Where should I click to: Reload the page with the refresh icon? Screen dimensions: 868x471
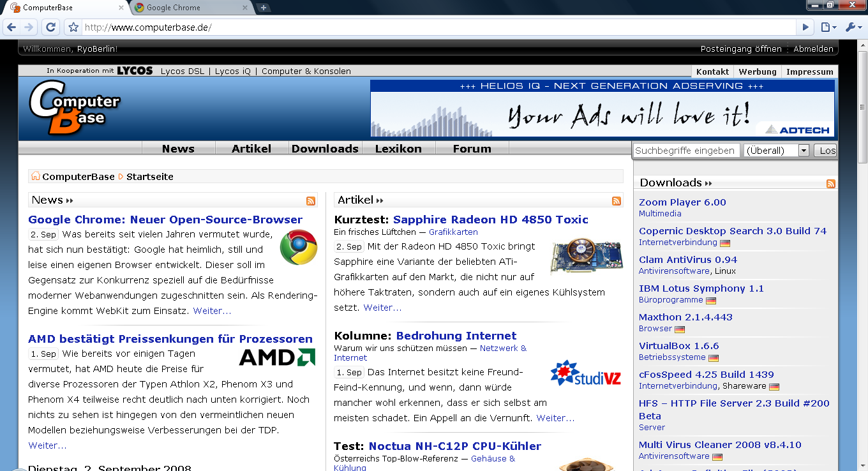pyautogui.click(x=51, y=27)
